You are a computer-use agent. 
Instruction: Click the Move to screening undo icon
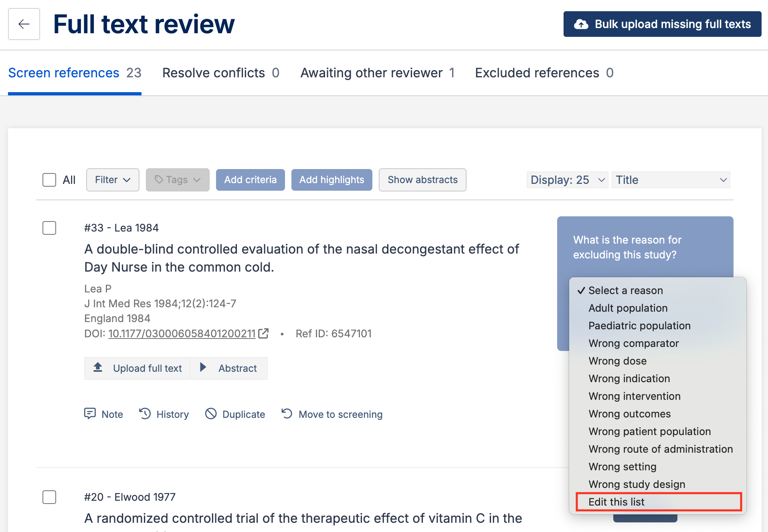(287, 413)
